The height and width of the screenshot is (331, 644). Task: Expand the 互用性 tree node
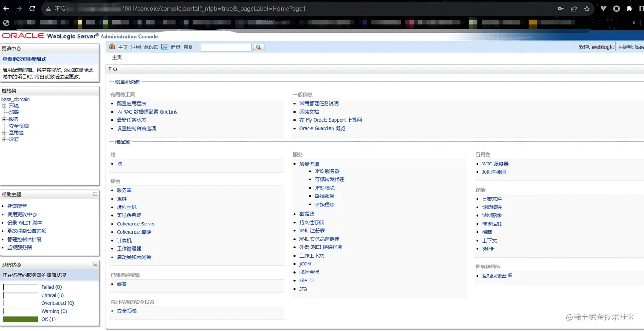click(4, 133)
